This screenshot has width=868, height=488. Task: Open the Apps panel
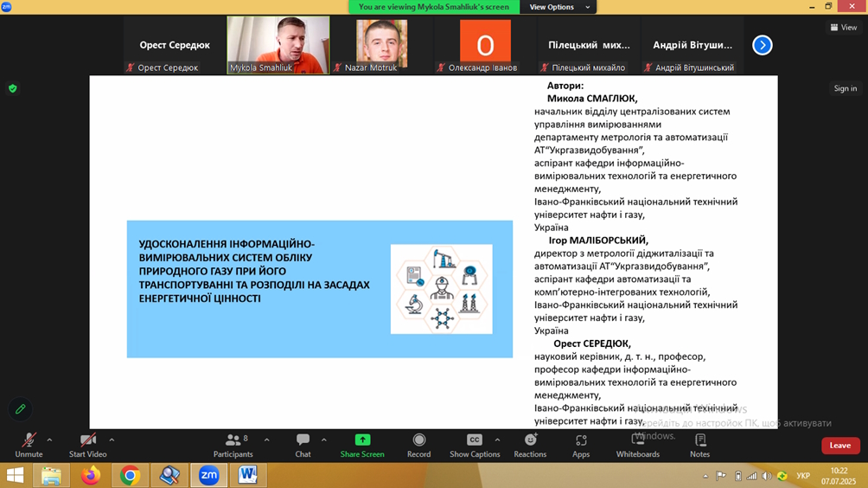[581, 446]
